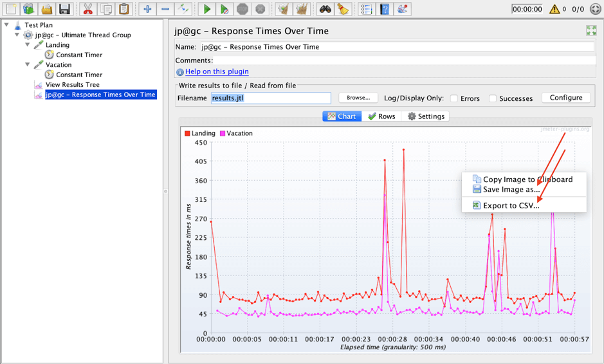Click the Shutdown test icon
The width and height of the screenshot is (604, 364).
[x=261, y=8]
